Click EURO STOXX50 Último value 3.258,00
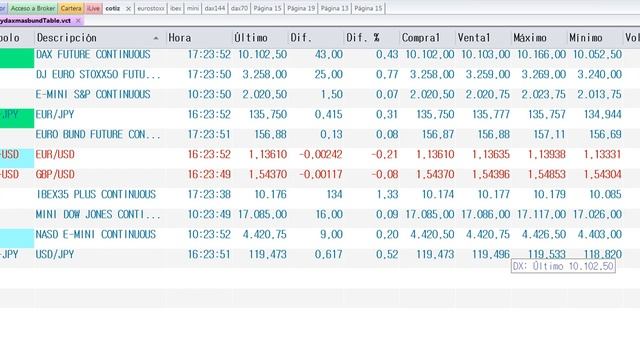Image resolution: width=640 pixels, height=360 pixels. pyautogui.click(x=265, y=74)
